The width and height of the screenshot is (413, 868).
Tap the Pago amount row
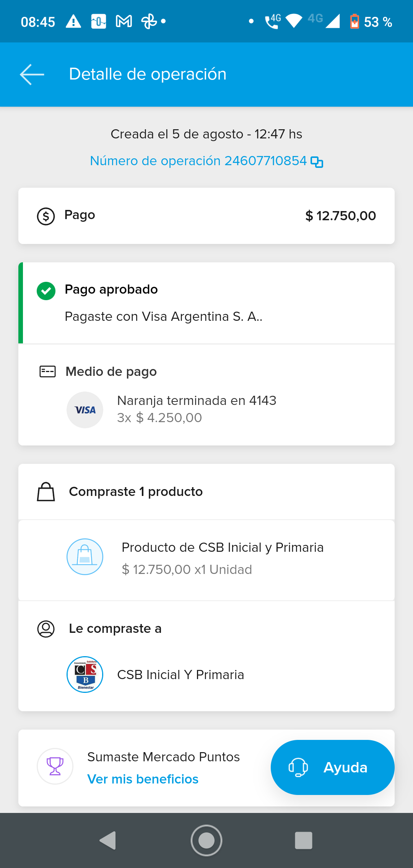point(206,216)
